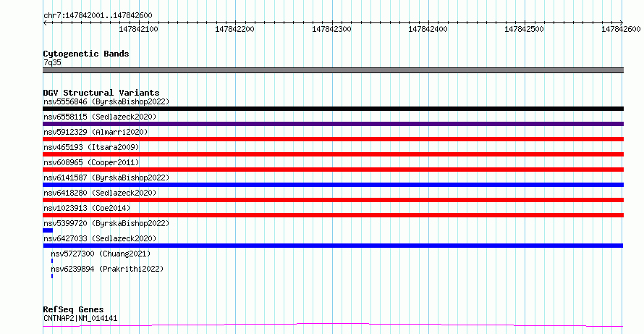Click the left arrowhead of the ruler

pos(45,23)
